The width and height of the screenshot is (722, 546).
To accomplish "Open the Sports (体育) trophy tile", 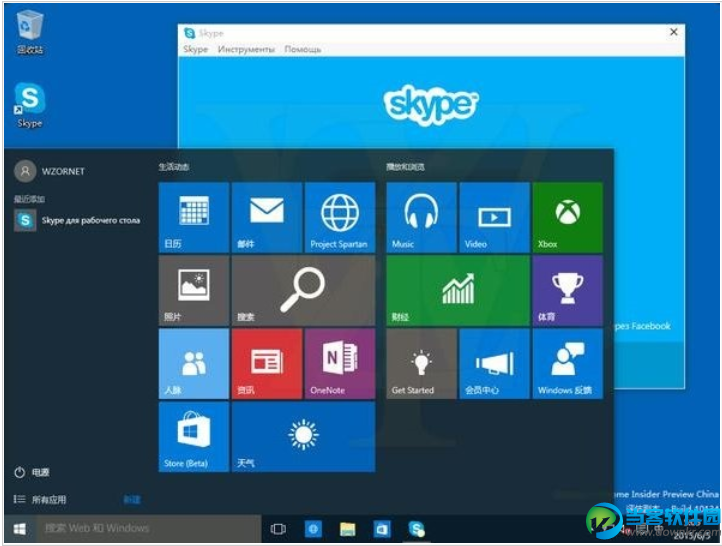I will point(568,290).
